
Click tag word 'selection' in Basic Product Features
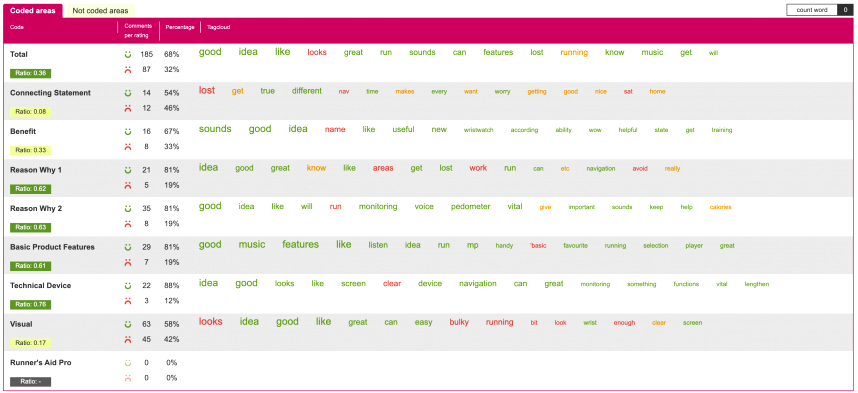656,246
